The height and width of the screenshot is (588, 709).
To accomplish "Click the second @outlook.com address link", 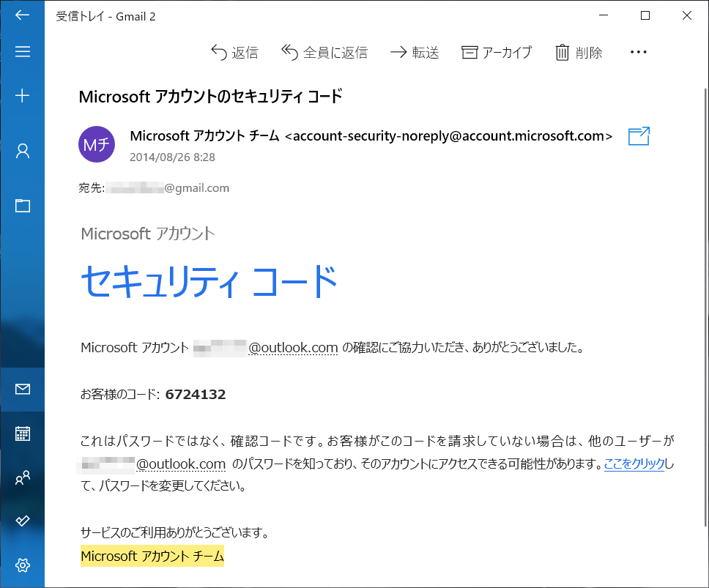I will pyautogui.click(x=181, y=464).
